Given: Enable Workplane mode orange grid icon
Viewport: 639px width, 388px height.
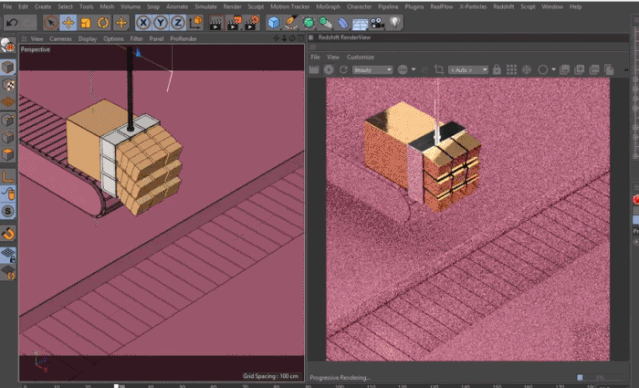Looking at the screenshot, I should (x=8, y=102).
